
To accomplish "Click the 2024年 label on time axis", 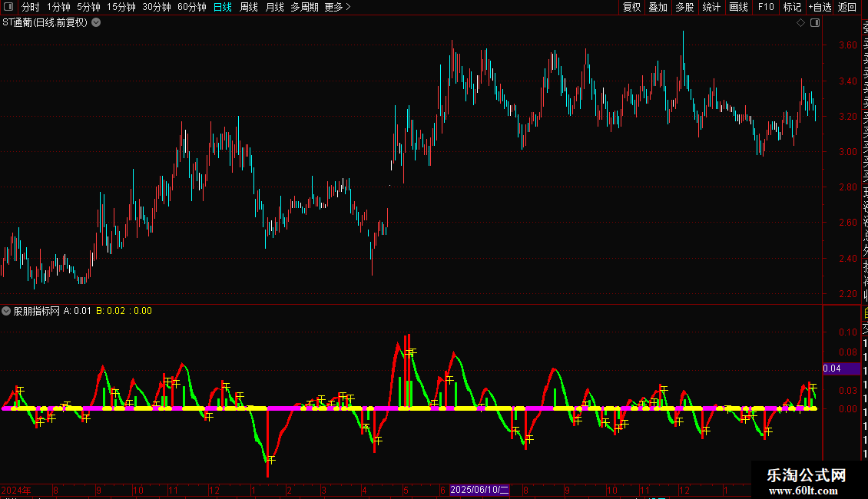I will 16,490.
